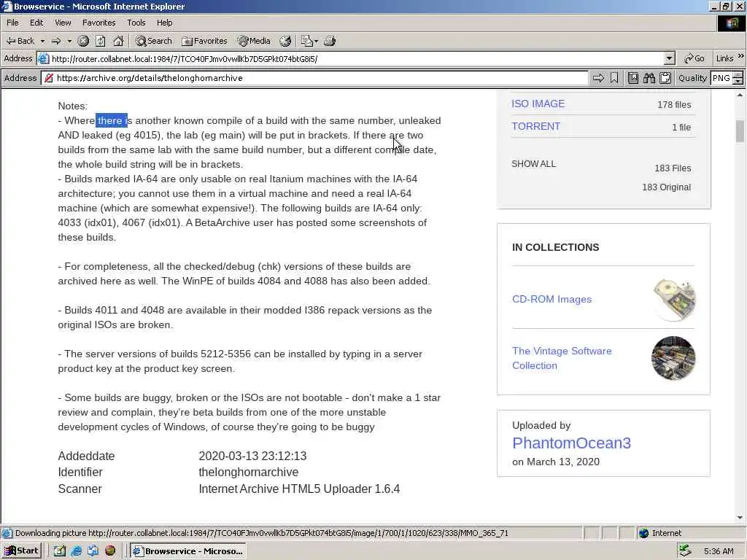This screenshot has height=560, width=747.
Task: Click the Addeddate value 2020-03-13 23:12:13
Action: pos(252,456)
